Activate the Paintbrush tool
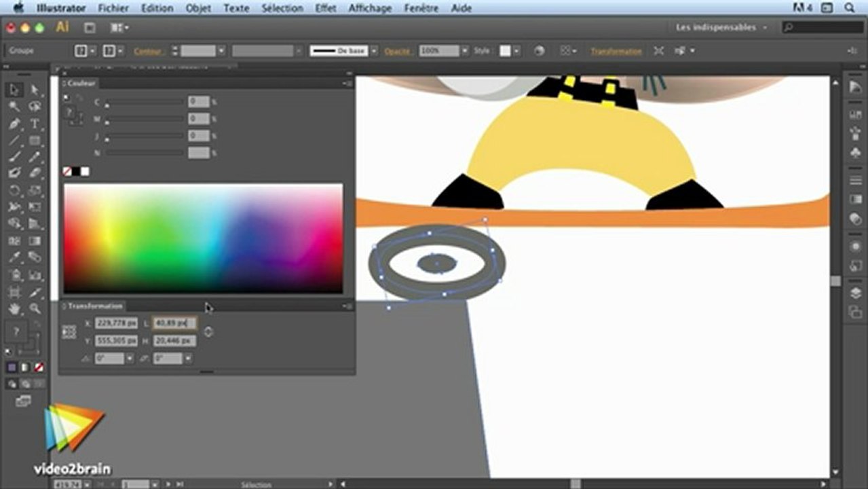 pyautogui.click(x=15, y=157)
